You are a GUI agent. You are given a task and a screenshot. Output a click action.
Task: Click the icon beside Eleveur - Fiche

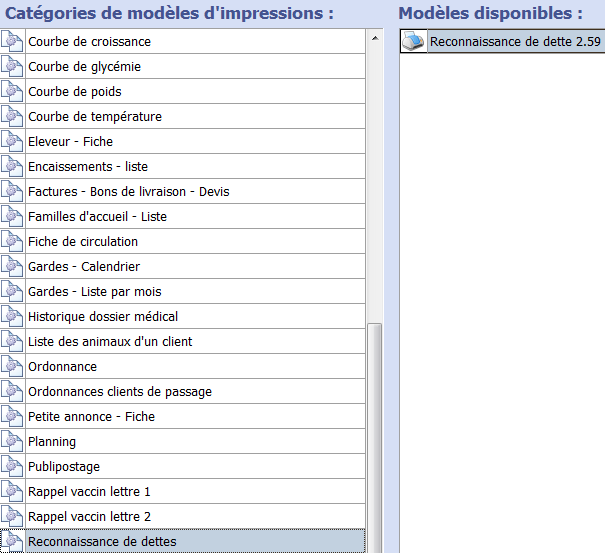point(12,141)
